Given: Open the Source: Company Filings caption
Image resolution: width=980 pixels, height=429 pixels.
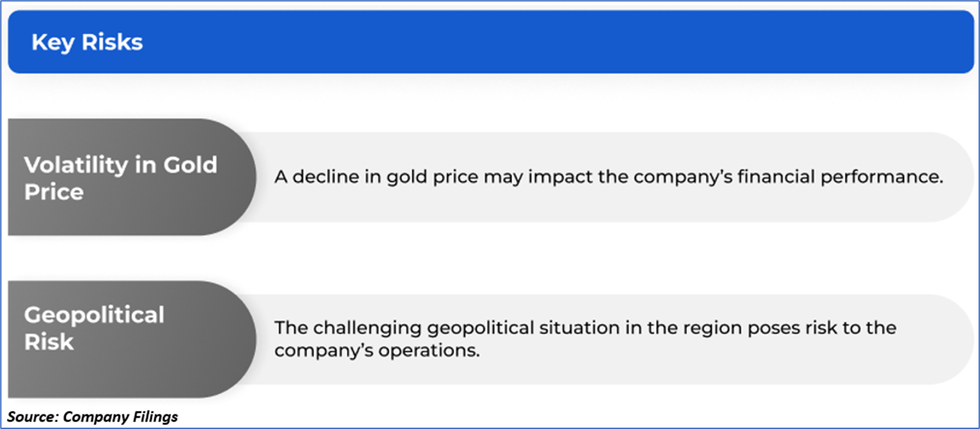Looking at the screenshot, I should [x=92, y=417].
